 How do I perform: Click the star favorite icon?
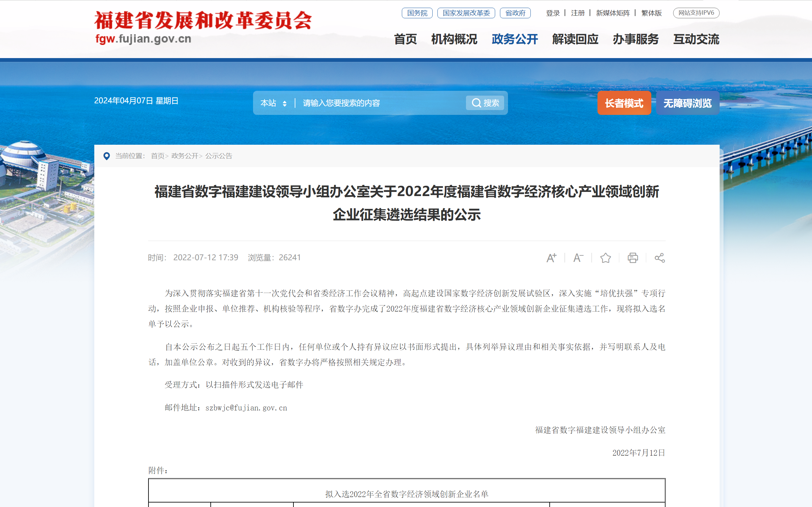605,258
